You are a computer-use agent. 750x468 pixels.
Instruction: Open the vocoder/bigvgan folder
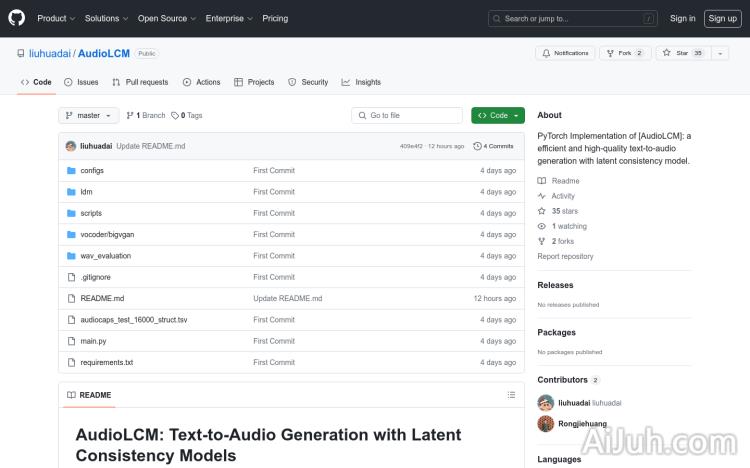pos(107,234)
